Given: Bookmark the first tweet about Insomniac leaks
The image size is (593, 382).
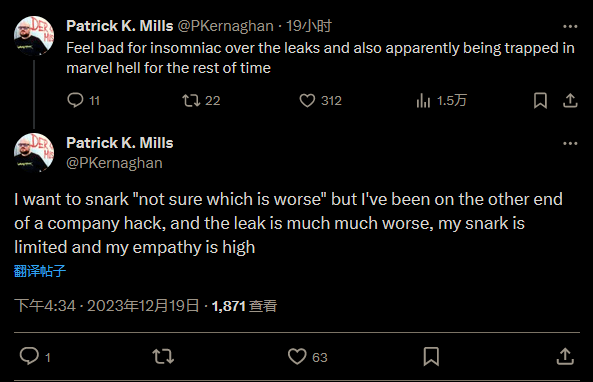Looking at the screenshot, I should pyautogui.click(x=540, y=101).
